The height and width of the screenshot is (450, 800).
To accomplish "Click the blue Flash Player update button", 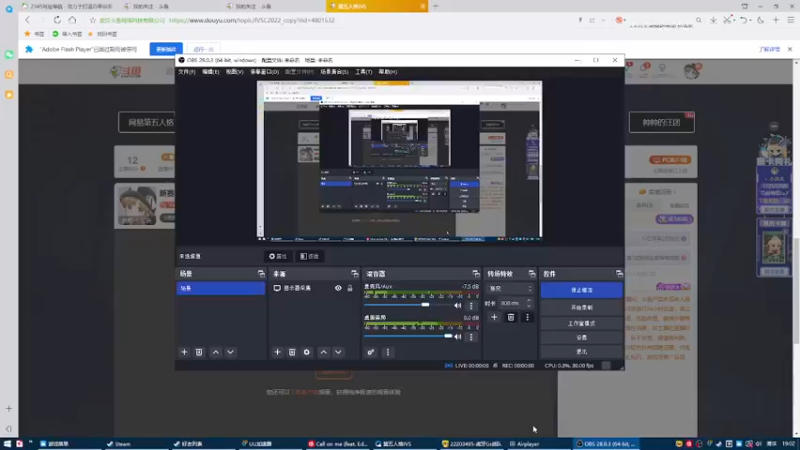I will click(x=166, y=49).
